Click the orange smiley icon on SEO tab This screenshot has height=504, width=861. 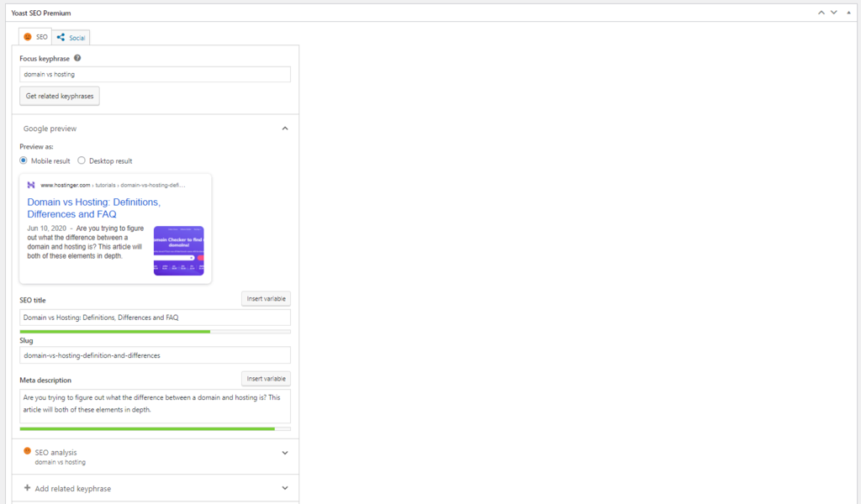(x=27, y=37)
